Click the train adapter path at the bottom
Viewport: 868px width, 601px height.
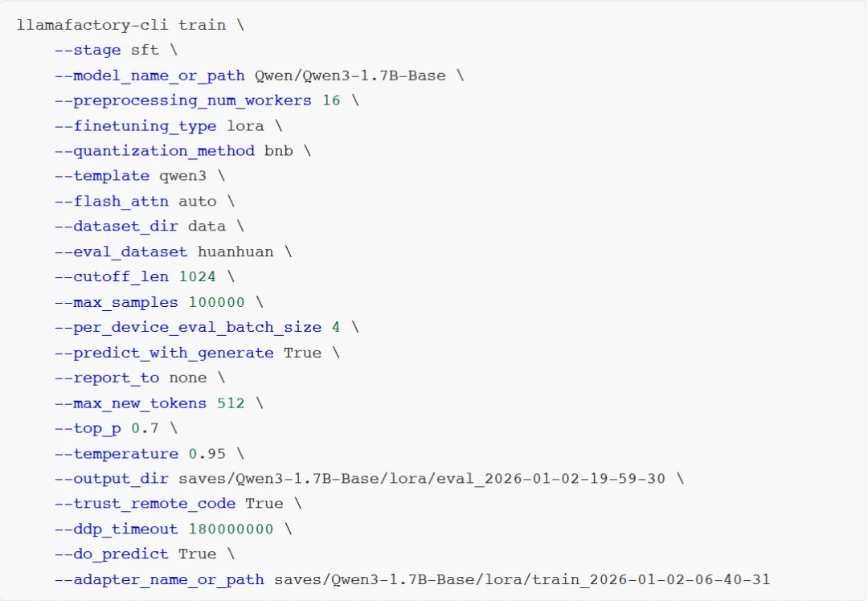[522, 579]
